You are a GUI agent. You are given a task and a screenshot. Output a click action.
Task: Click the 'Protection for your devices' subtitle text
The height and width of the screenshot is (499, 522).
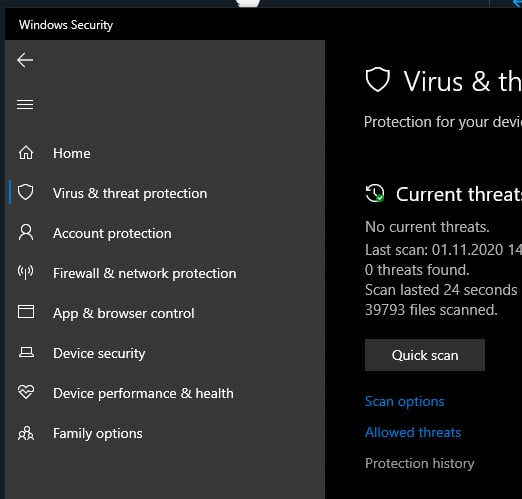(443, 122)
